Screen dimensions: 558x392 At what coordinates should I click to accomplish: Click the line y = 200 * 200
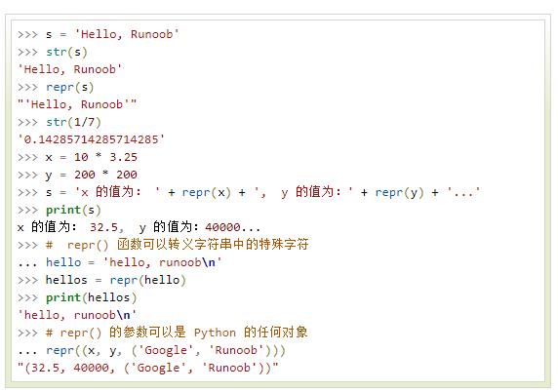77,175
